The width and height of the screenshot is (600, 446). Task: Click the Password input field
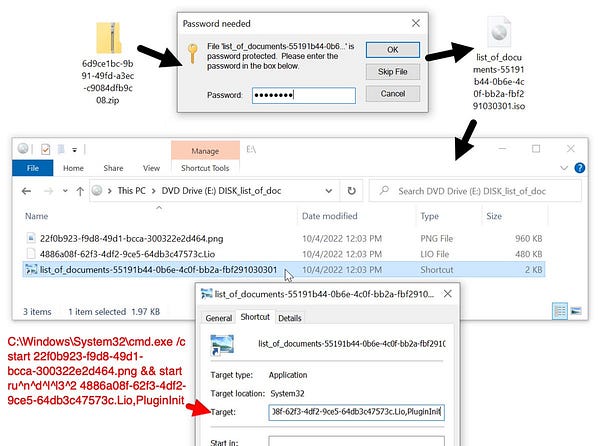(x=304, y=95)
